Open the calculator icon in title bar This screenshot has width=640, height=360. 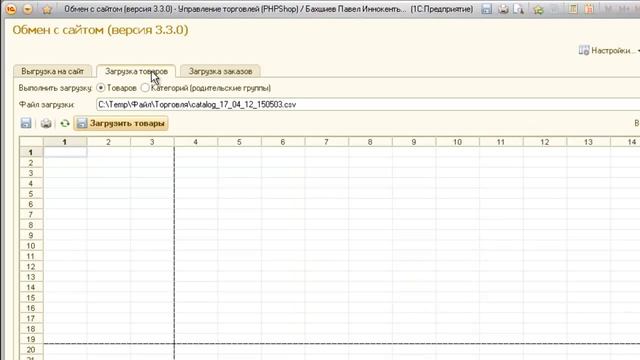573,9
